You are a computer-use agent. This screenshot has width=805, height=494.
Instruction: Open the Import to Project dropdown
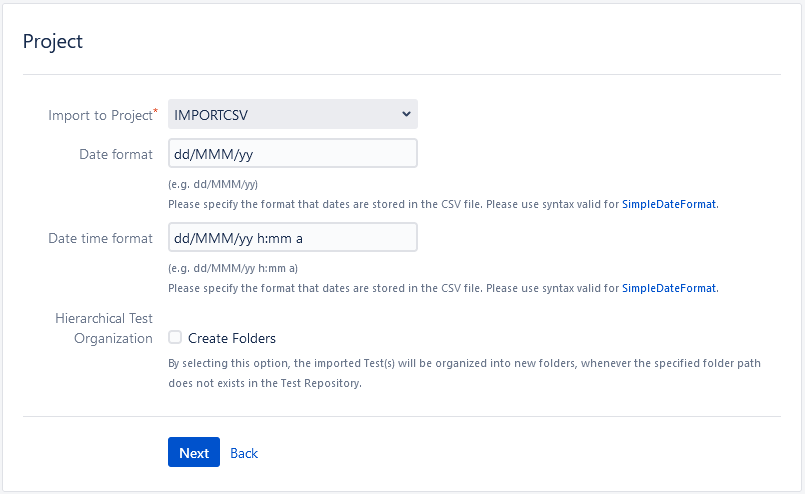point(293,114)
